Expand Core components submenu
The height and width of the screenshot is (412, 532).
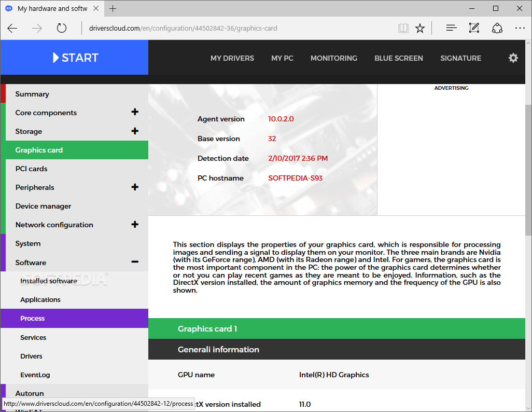click(135, 112)
